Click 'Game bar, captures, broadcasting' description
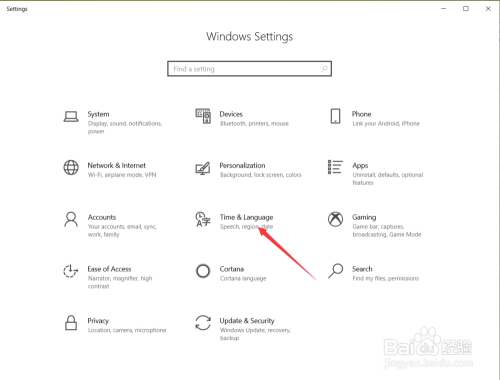This screenshot has width=500, height=380. click(x=387, y=230)
